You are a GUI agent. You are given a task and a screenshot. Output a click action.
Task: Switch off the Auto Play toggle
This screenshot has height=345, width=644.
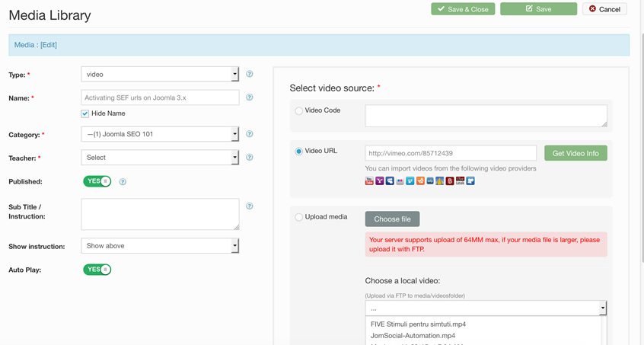pos(97,270)
